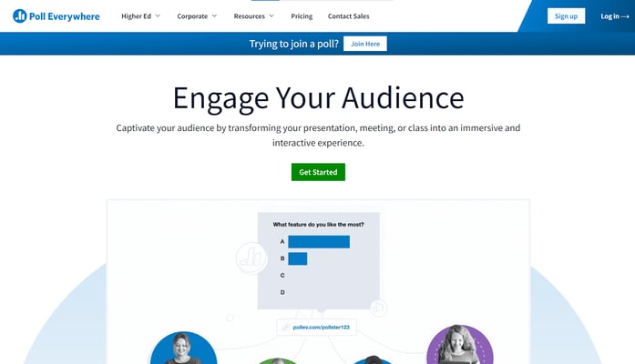Click the poll question 'What feature do you like the most?'

point(318,225)
